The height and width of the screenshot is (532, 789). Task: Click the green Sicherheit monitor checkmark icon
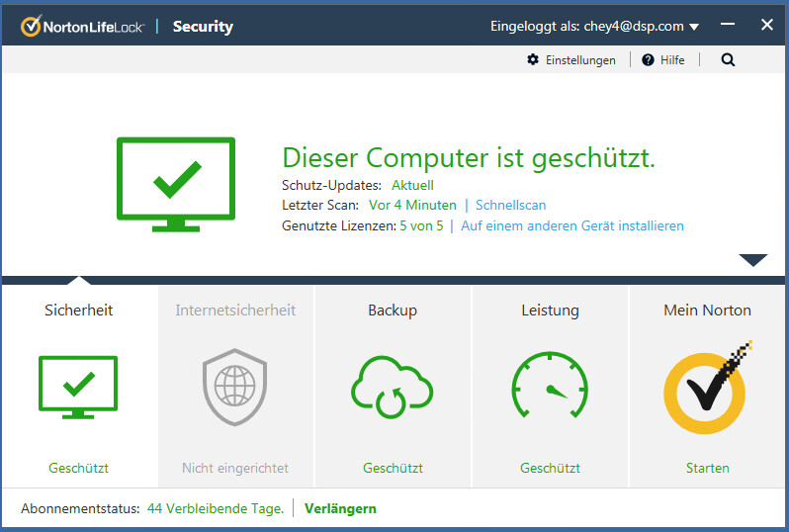pos(78,387)
